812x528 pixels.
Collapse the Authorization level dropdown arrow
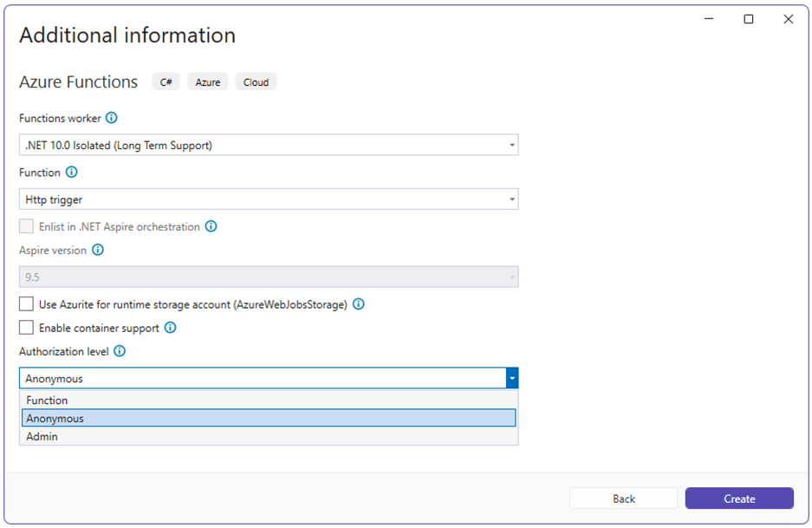tap(511, 378)
